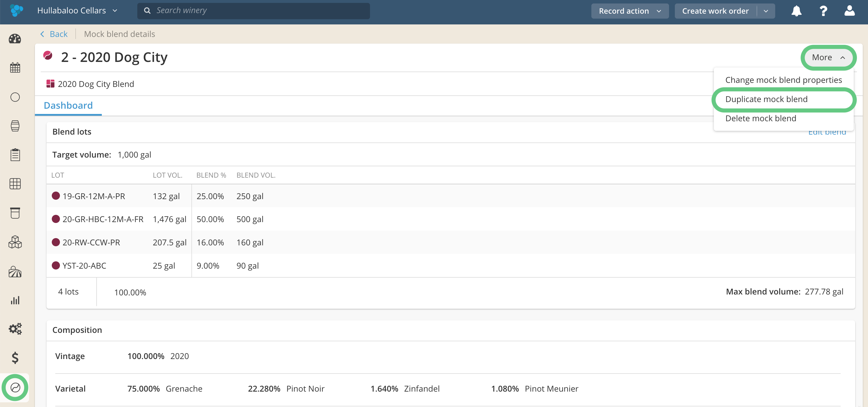This screenshot has height=407, width=868.
Task: Open the bar chart reports icon
Action: pyautogui.click(x=15, y=300)
